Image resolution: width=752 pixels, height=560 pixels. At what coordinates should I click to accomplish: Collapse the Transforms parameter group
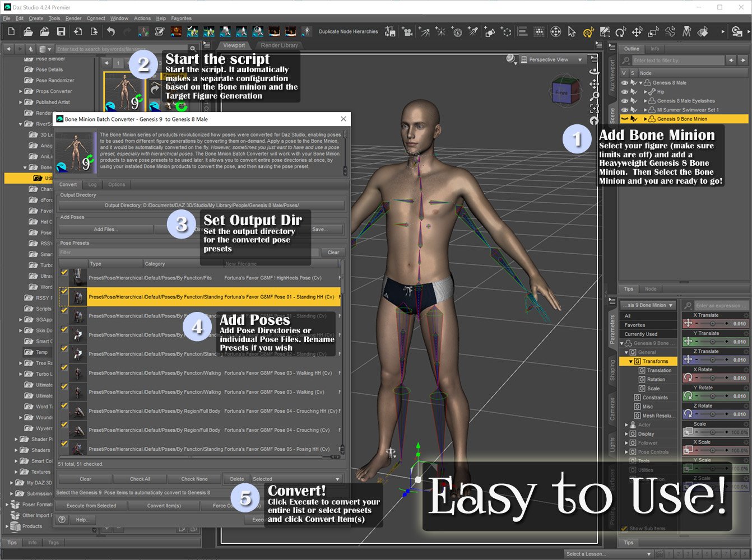(x=630, y=362)
